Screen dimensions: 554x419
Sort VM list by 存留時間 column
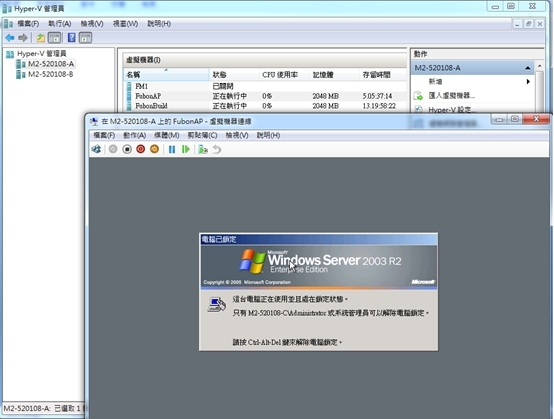tap(383, 75)
